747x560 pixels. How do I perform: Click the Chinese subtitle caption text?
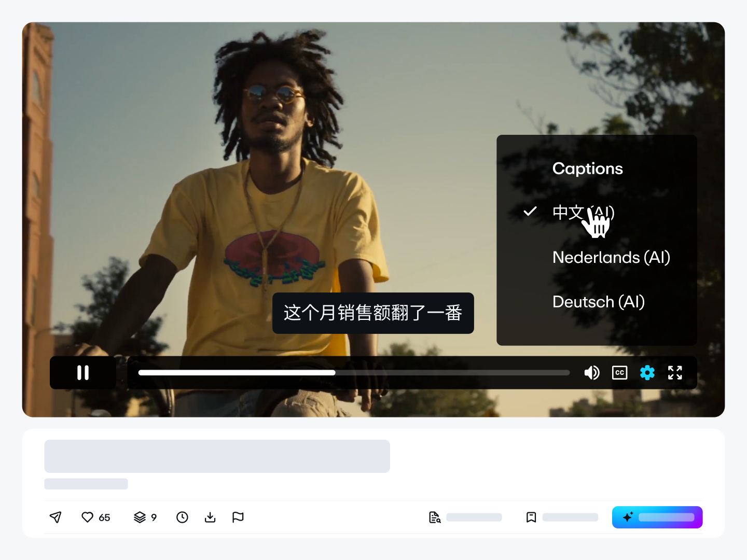coord(373,313)
